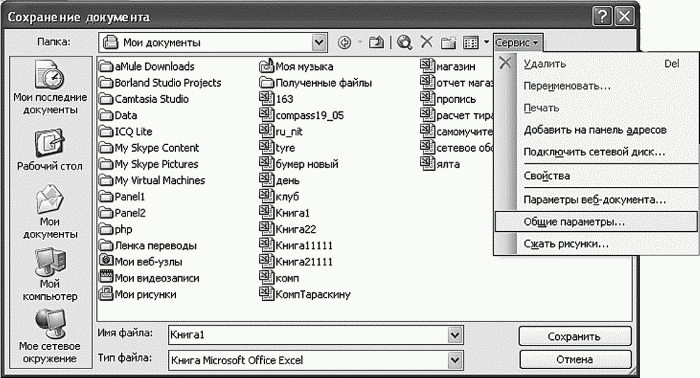Select the php folder
Image resolution: width=700 pixels, height=378 pixels.
tap(116, 229)
